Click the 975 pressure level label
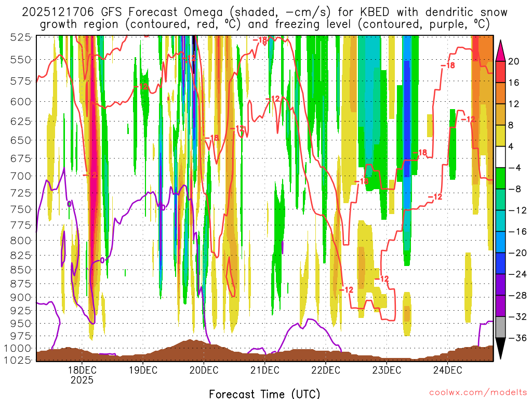The height and width of the screenshot is (399, 532). pos(21,336)
